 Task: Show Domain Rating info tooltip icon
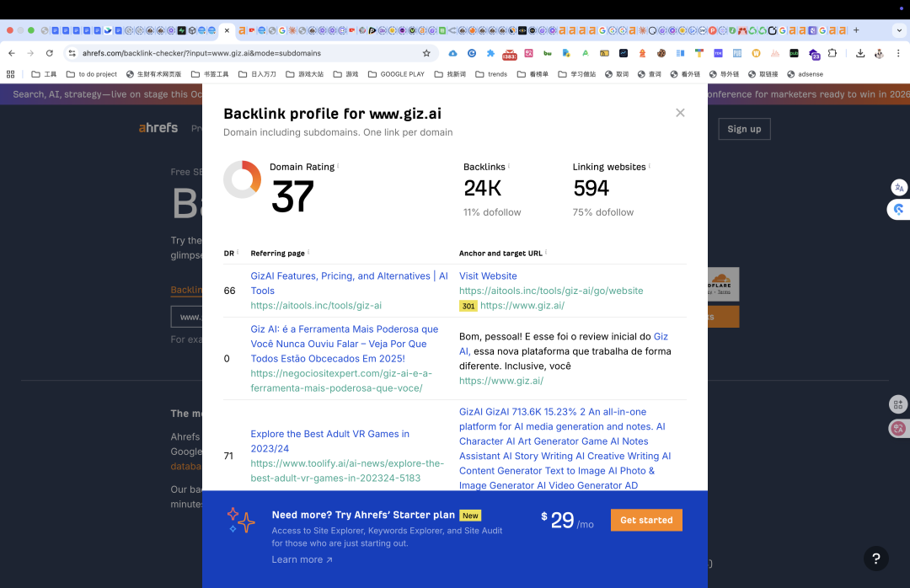point(338,165)
